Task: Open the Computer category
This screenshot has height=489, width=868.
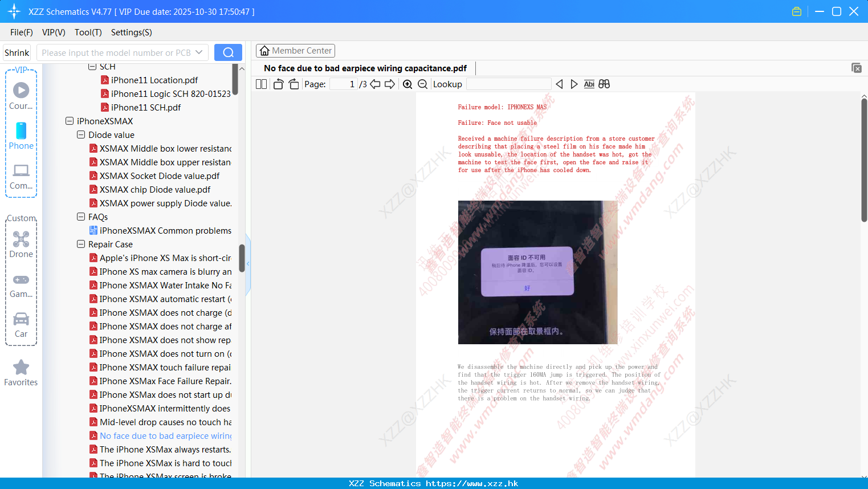Action: [21, 176]
